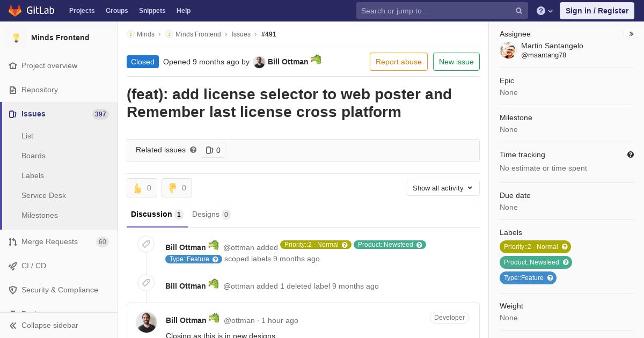Click the Minds breadcrumb icon
The height and width of the screenshot is (338, 644).
click(130, 34)
